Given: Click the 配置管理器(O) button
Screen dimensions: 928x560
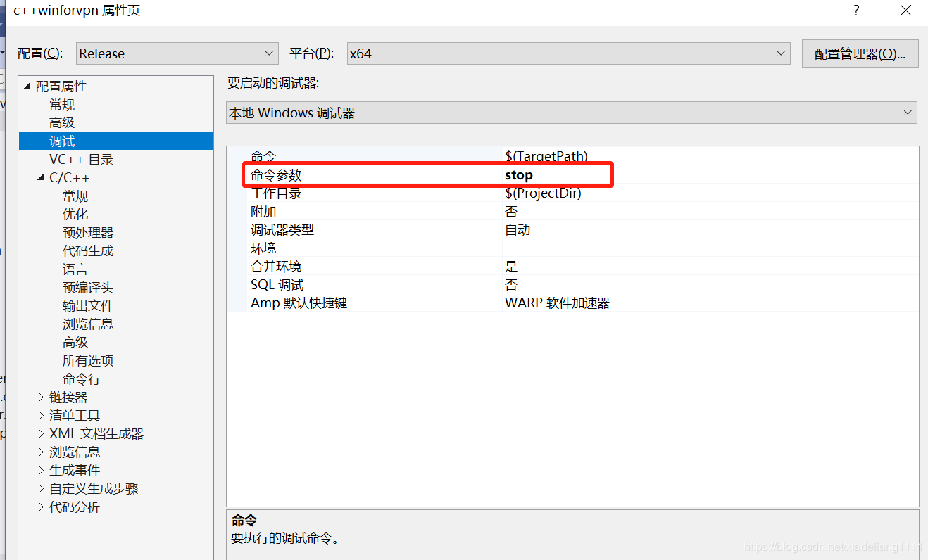Looking at the screenshot, I should (x=860, y=53).
